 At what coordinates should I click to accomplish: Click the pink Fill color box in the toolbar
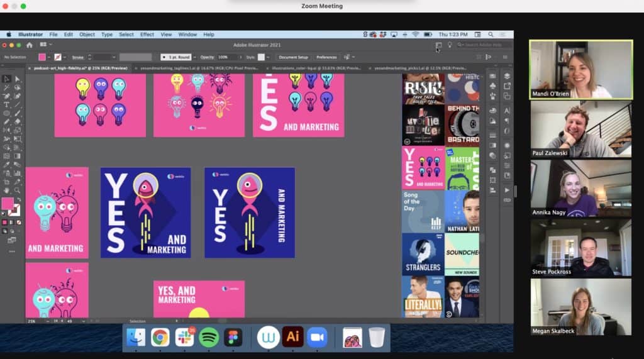coord(7,203)
